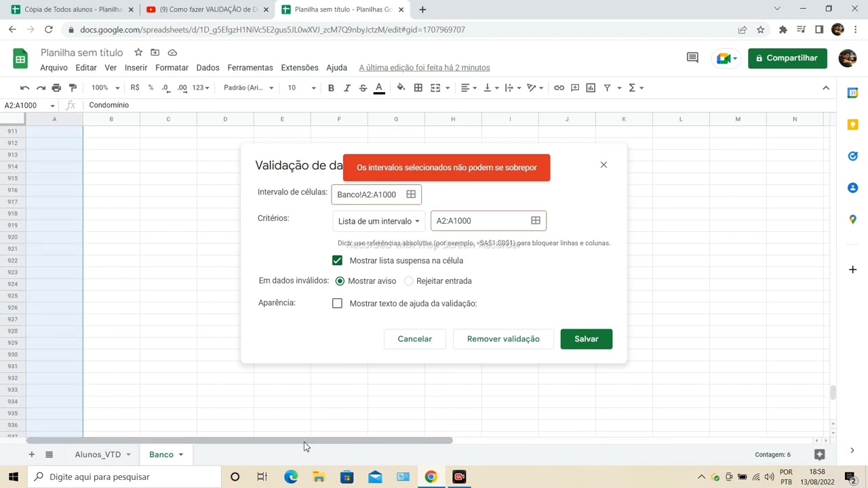
Task: Open the criteria type dropdown
Action: click(x=379, y=221)
